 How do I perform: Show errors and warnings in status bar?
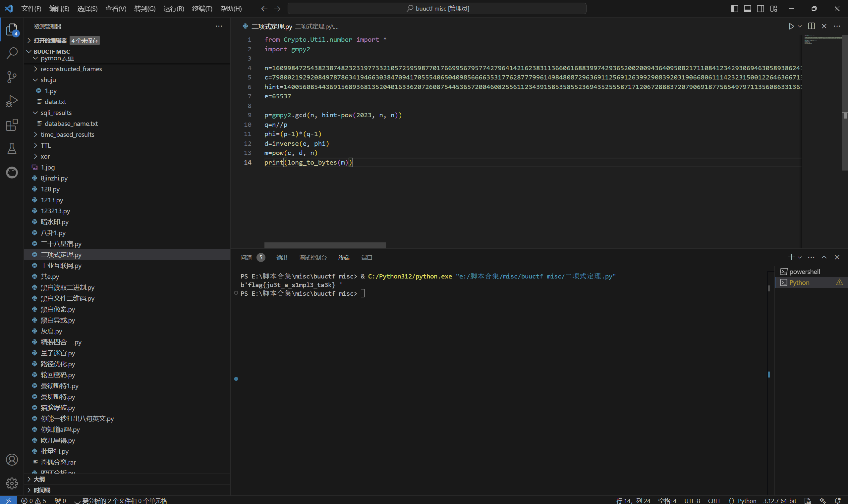(x=34, y=500)
